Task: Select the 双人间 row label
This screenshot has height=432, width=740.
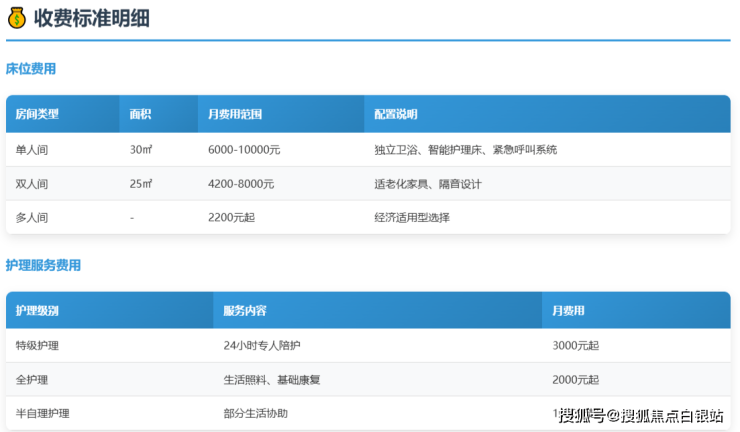Action: (31, 184)
